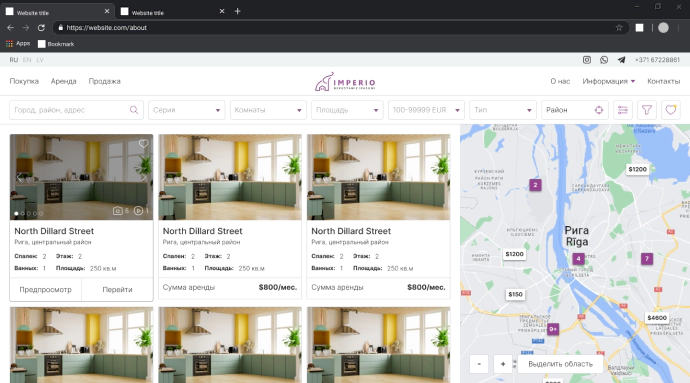Click the browser forward arrow
Image resolution: width=690 pixels, height=383 pixels.
click(26, 27)
